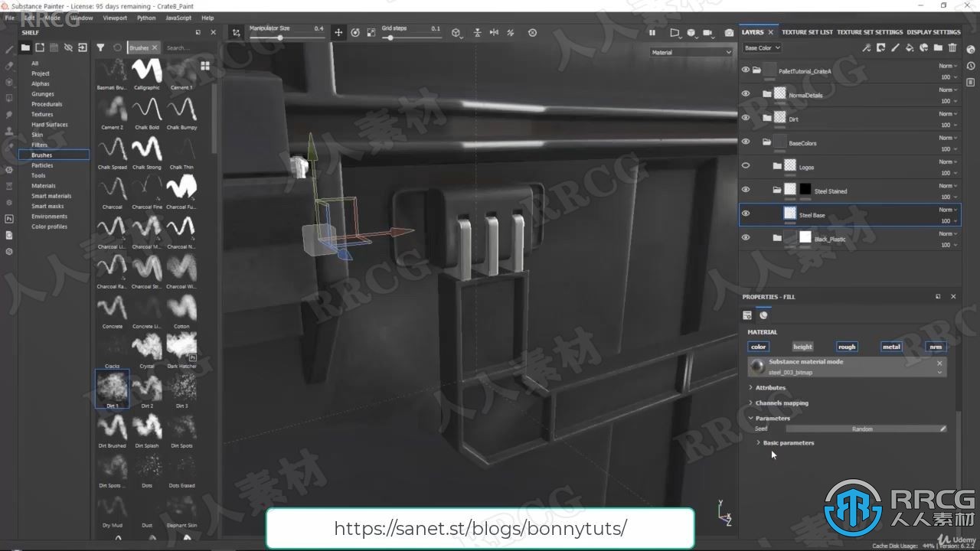Click the Random seed button
Screen dimensions: 980x551
pos(862,429)
